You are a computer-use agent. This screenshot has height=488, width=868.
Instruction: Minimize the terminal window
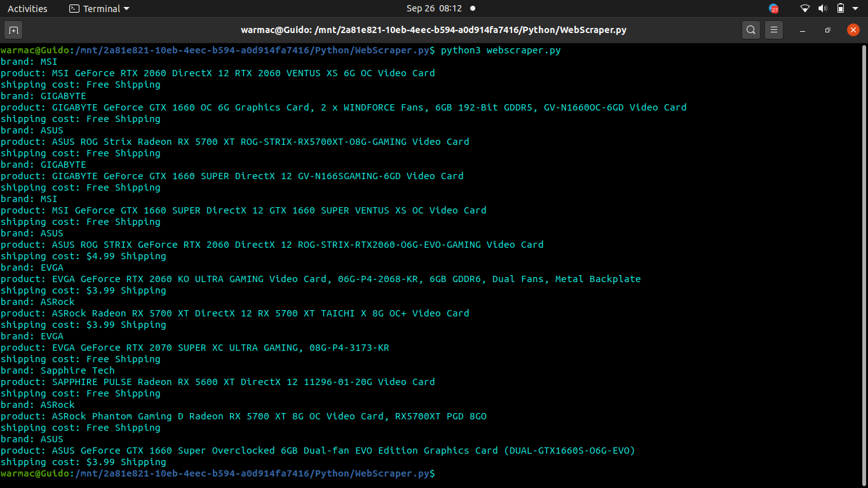803,30
